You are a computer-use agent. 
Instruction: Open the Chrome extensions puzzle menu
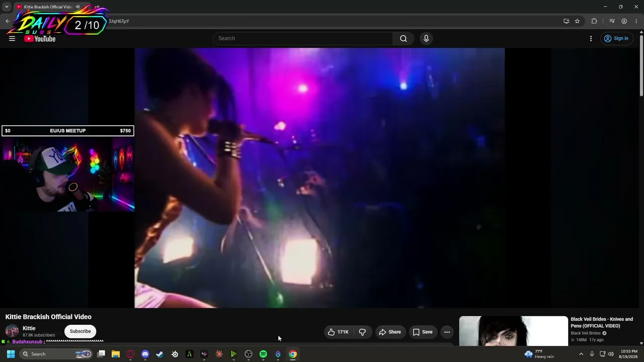(594, 21)
